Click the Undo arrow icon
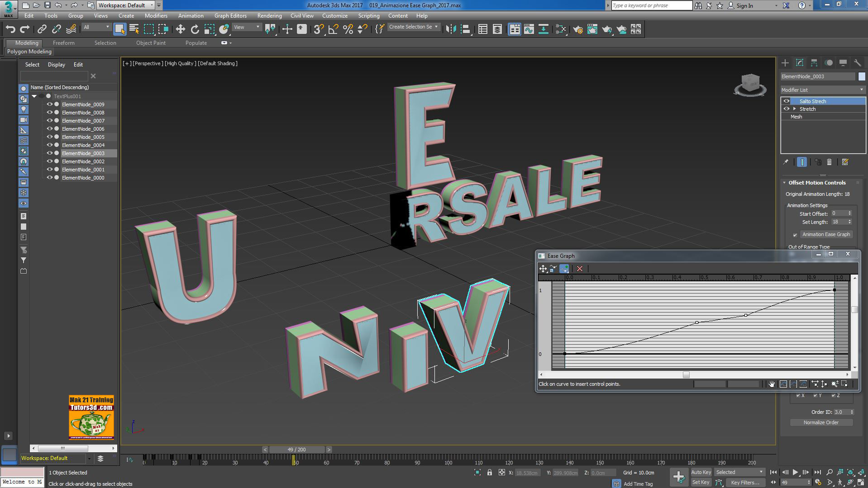 coord(10,29)
